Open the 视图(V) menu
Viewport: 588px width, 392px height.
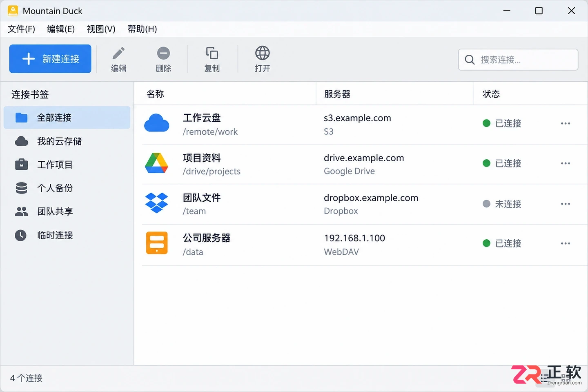pos(101,29)
